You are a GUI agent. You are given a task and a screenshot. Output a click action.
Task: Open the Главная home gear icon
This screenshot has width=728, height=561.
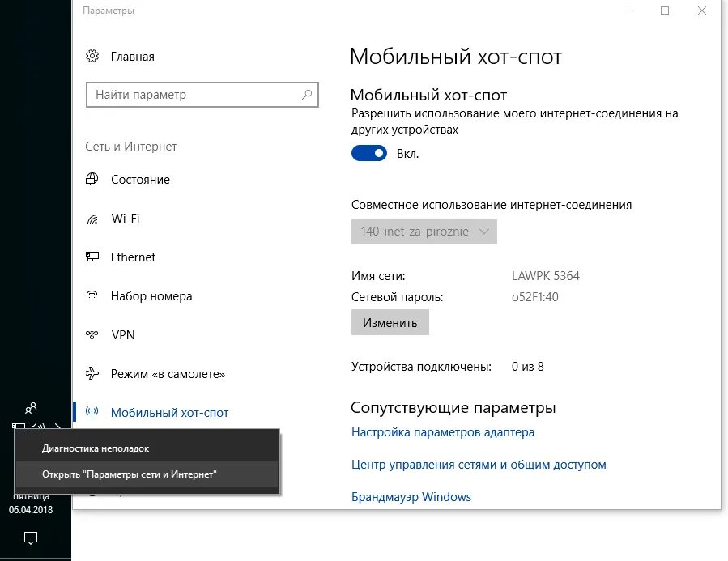coord(92,56)
